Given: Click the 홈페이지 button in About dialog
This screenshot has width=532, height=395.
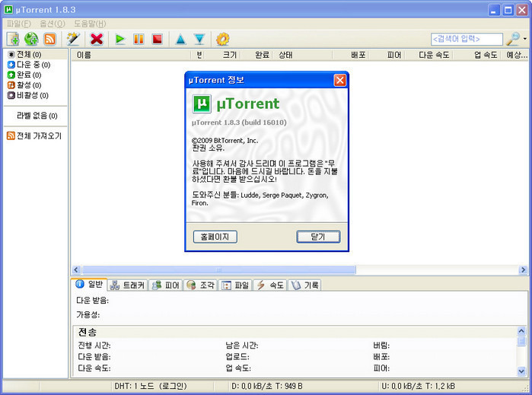Looking at the screenshot, I should click(x=215, y=237).
